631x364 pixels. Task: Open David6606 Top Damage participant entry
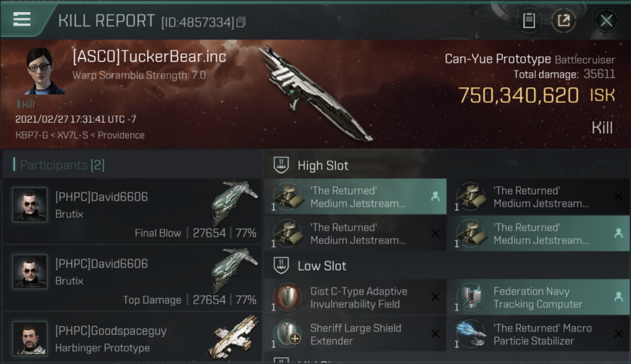[x=132, y=278]
